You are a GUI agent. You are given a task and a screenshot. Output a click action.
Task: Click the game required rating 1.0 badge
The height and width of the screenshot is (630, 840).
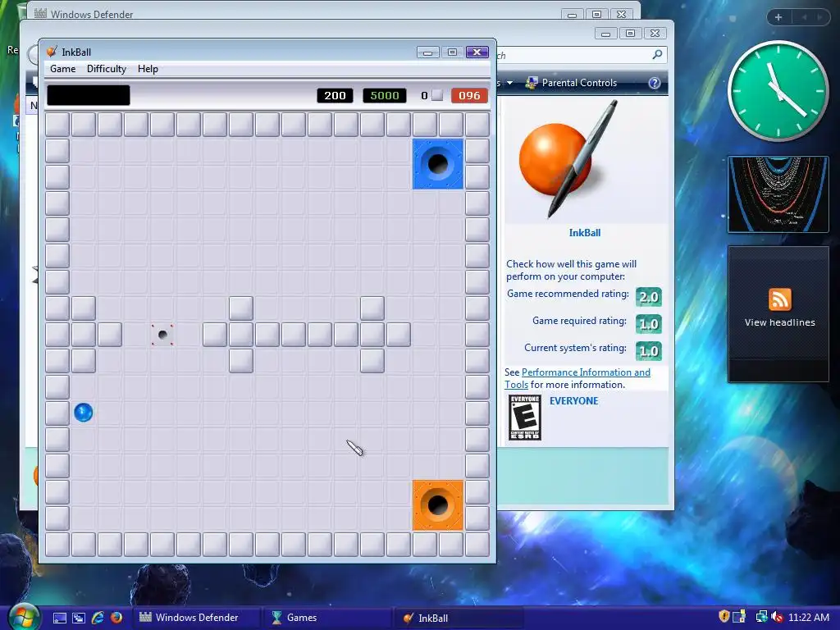coord(648,323)
